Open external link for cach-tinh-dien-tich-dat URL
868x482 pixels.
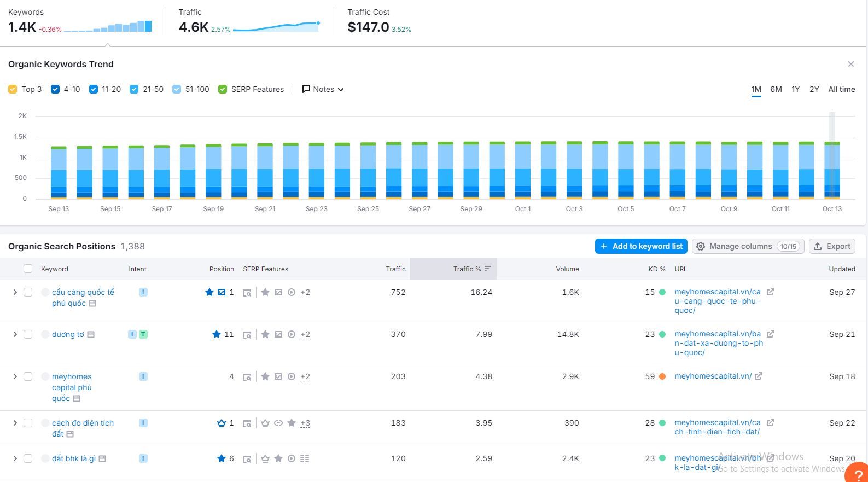pos(771,422)
